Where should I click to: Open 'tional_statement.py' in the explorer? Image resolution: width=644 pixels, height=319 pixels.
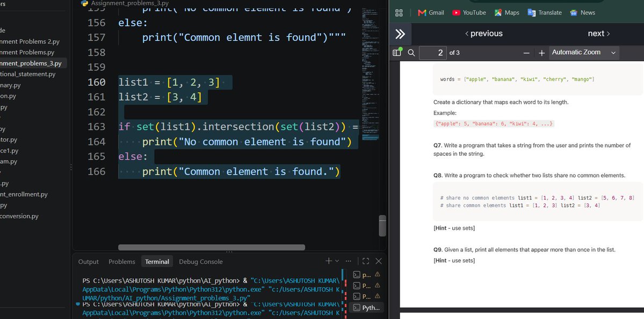point(28,74)
